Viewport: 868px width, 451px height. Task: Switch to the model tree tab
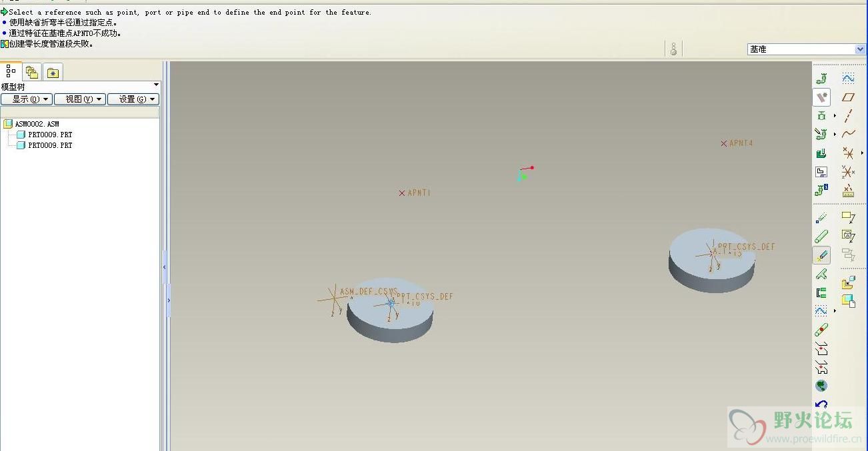click(x=11, y=71)
